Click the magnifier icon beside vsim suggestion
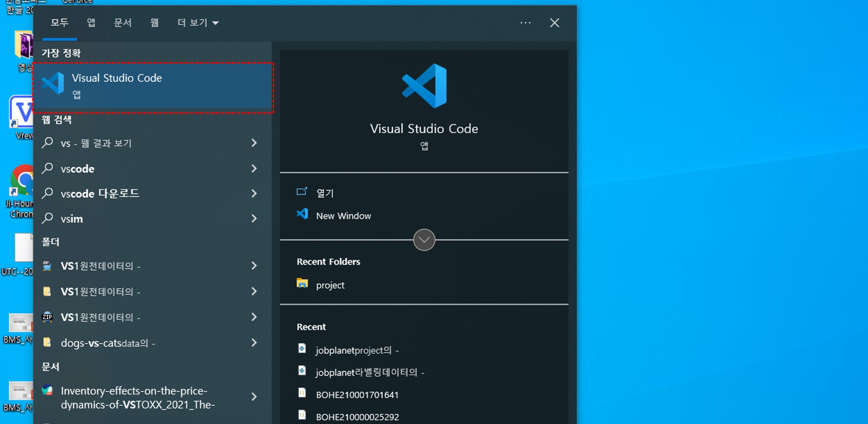The image size is (868, 424). [47, 218]
